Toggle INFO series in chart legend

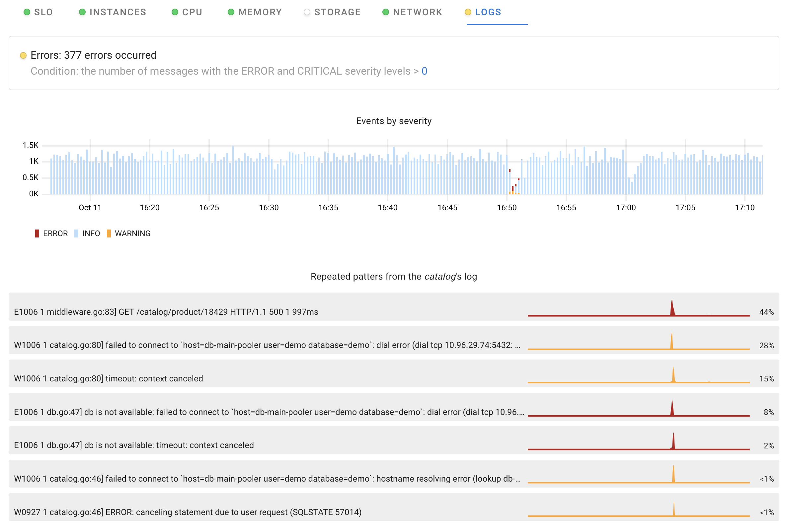[x=91, y=233]
